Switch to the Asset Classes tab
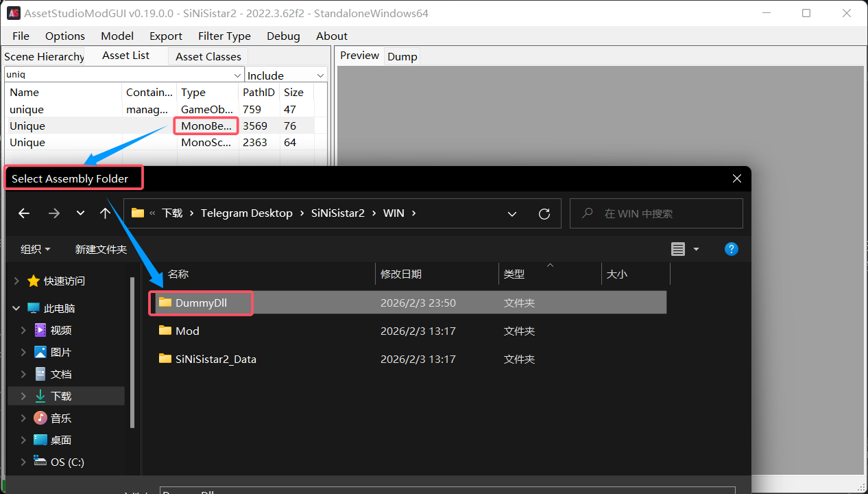 [x=208, y=56]
